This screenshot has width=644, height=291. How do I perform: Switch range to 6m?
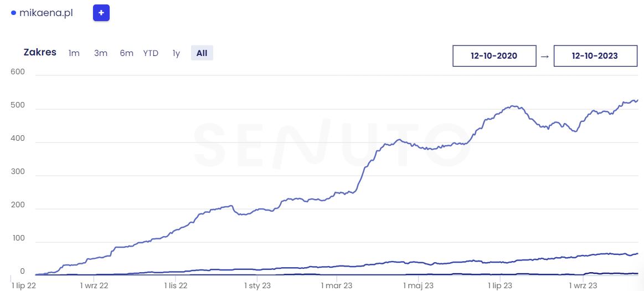coord(126,53)
